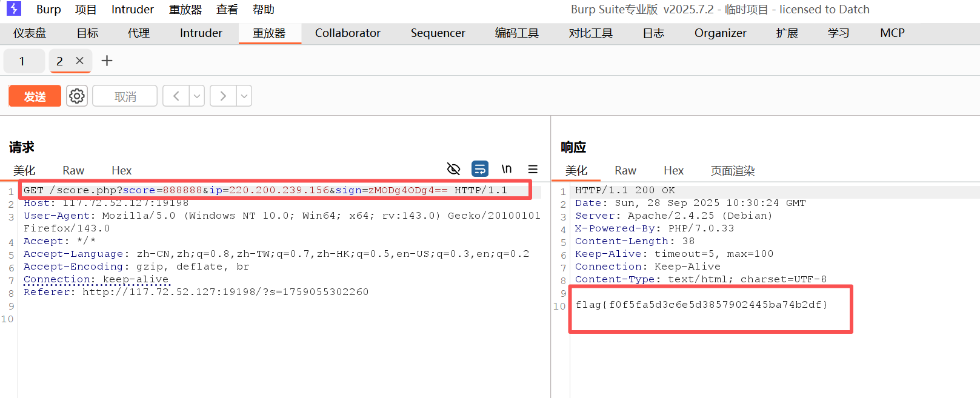Screen dimensions: 980x398
Task: Click the Accept-Encoding header line
Action: point(136,267)
